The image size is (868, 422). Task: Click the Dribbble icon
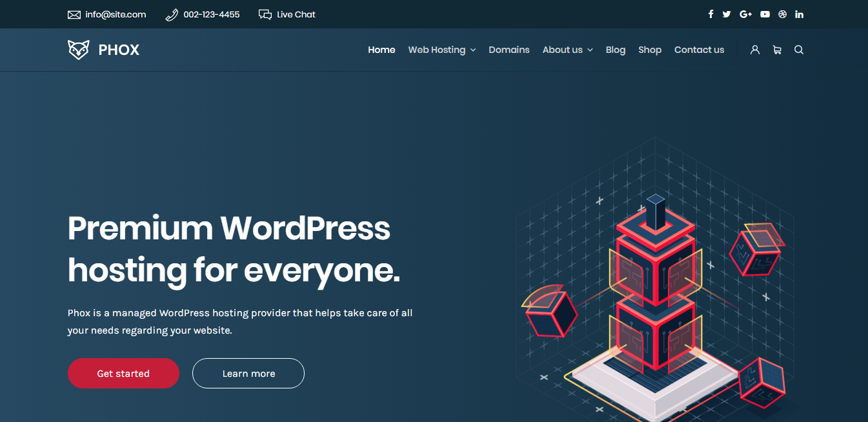782,14
